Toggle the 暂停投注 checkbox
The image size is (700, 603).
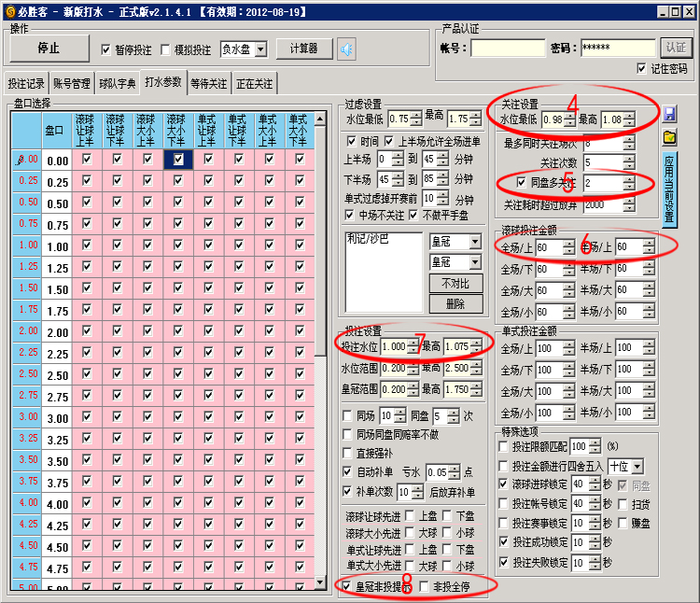105,49
